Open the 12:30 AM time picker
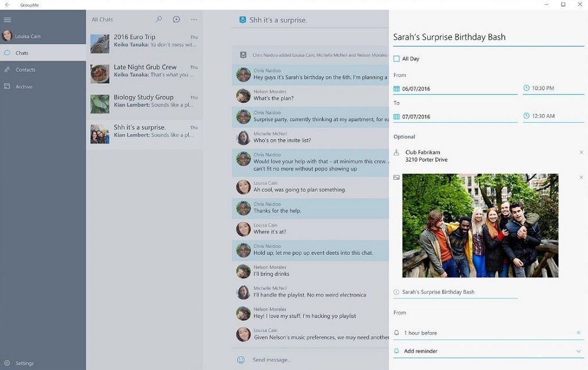Screen dimensions: 588x370 coord(526,115)
